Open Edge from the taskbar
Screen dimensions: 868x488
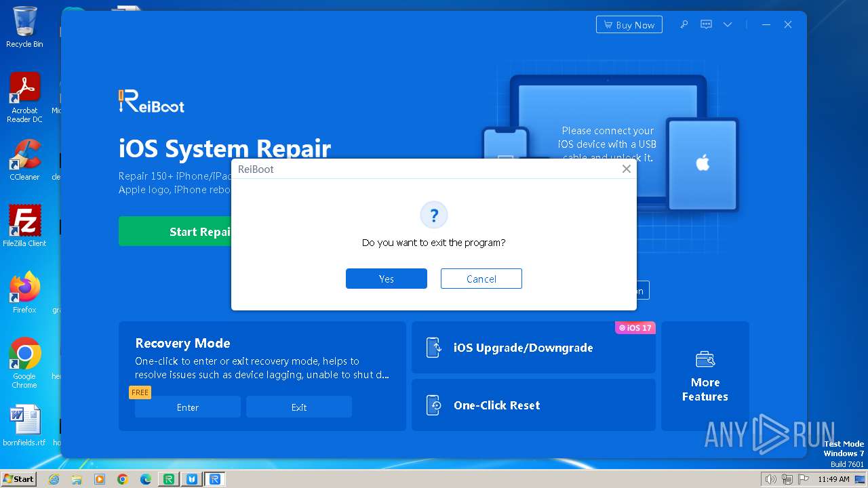pyautogui.click(x=146, y=479)
